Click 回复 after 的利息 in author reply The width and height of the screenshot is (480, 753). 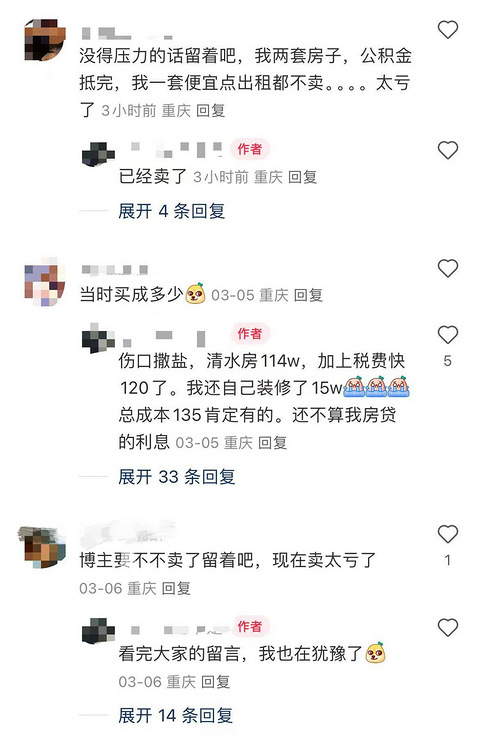tap(272, 442)
